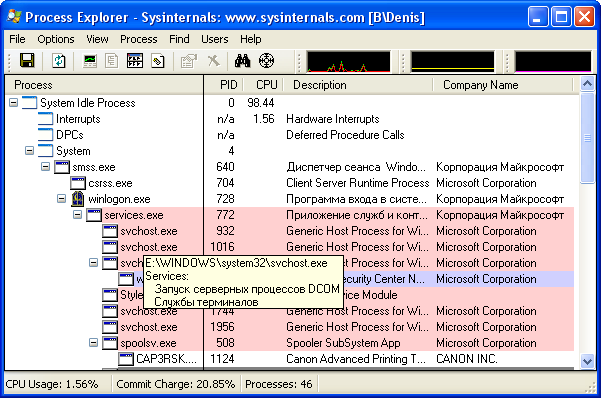Viewport: 601px width, 398px height.
Task: Click Commit Charge status bar entry
Action: pos(176,384)
